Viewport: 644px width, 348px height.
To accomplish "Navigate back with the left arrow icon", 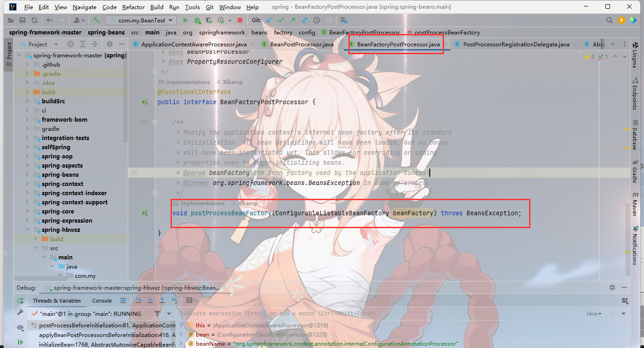I will pyautogui.click(x=49, y=21).
